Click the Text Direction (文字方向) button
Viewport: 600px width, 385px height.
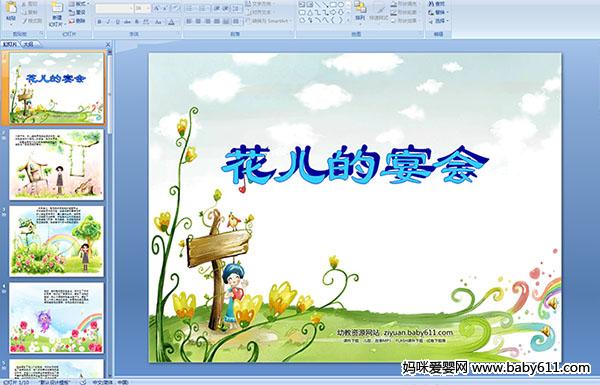click(261, 3)
